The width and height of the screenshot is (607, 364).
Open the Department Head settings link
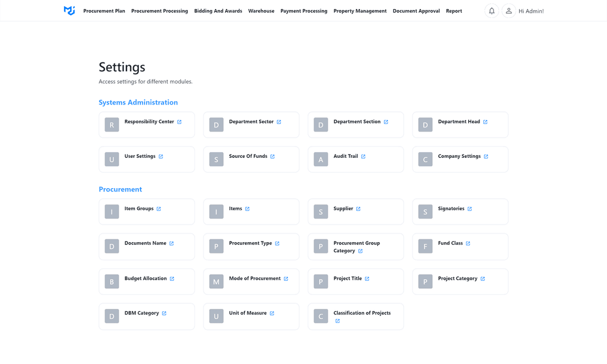click(459, 122)
